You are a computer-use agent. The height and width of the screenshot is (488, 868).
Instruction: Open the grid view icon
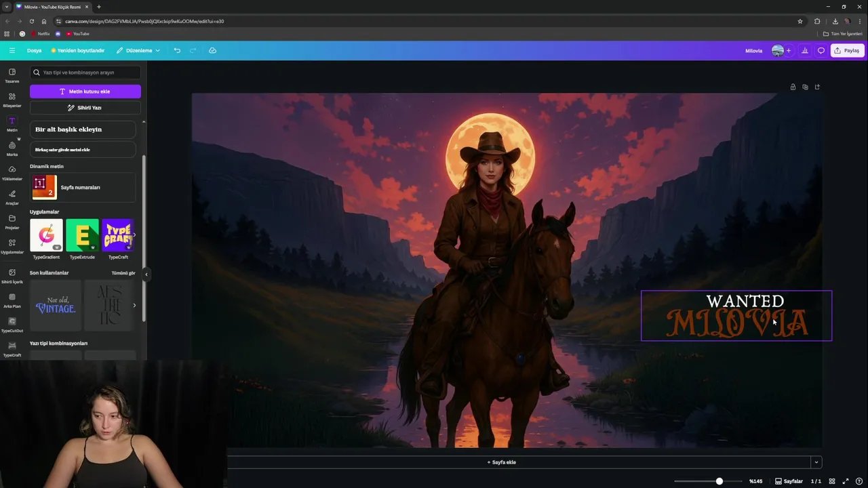pos(832,481)
